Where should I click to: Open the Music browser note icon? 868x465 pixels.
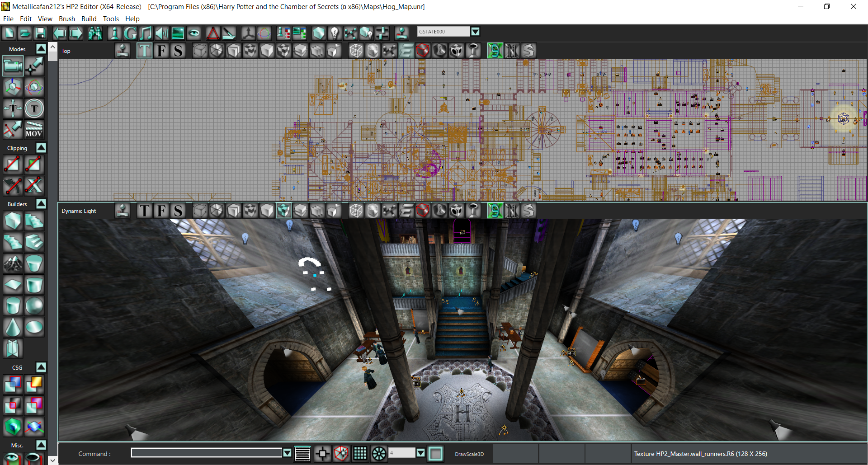[146, 33]
